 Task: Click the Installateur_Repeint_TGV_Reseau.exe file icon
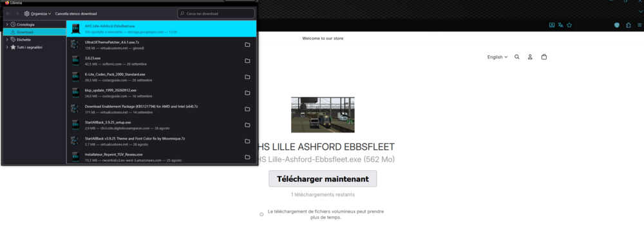pos(75,157)
